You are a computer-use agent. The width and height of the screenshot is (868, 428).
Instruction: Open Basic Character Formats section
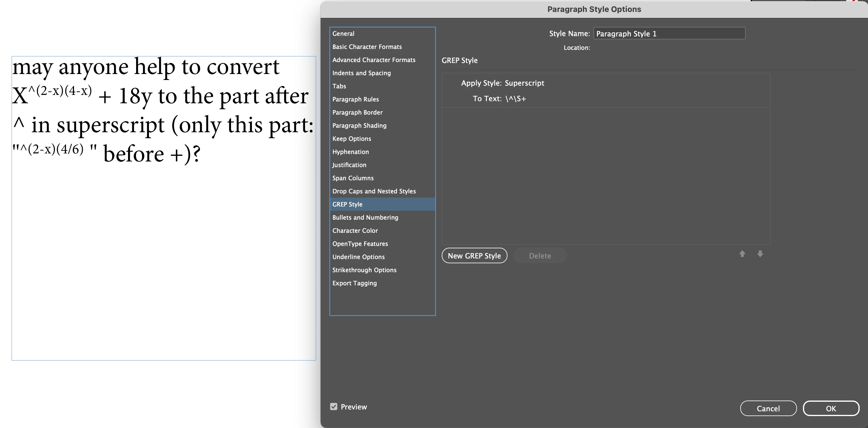click(x=367, y=47)
